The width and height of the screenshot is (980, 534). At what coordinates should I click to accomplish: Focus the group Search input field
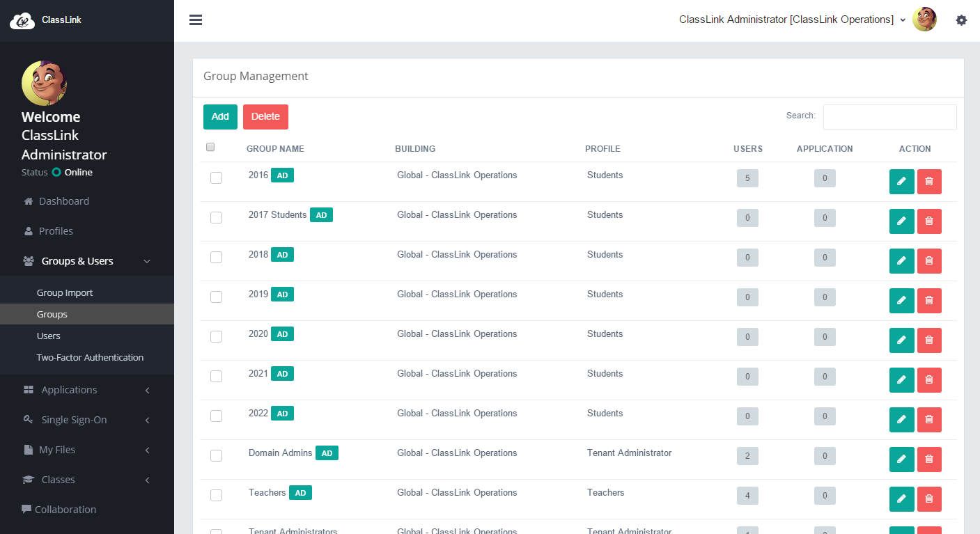coord(890,117)
